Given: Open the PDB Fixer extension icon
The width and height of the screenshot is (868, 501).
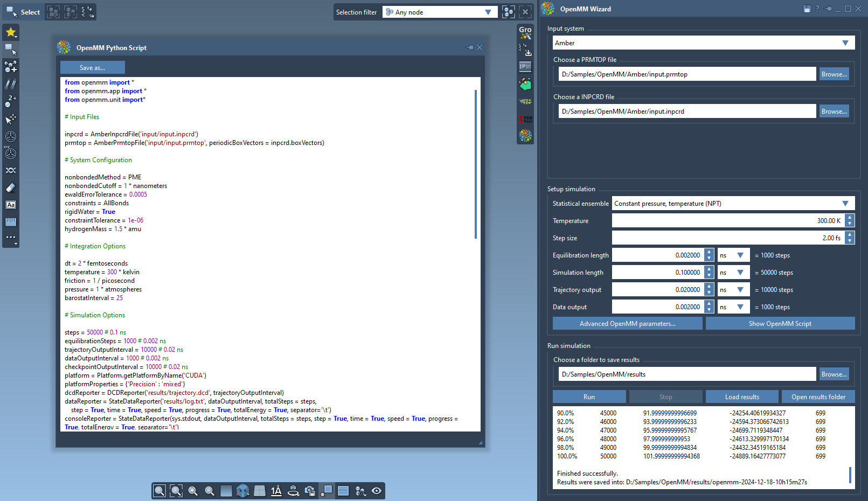Looking at the screenshot, I should coord(525,119).
